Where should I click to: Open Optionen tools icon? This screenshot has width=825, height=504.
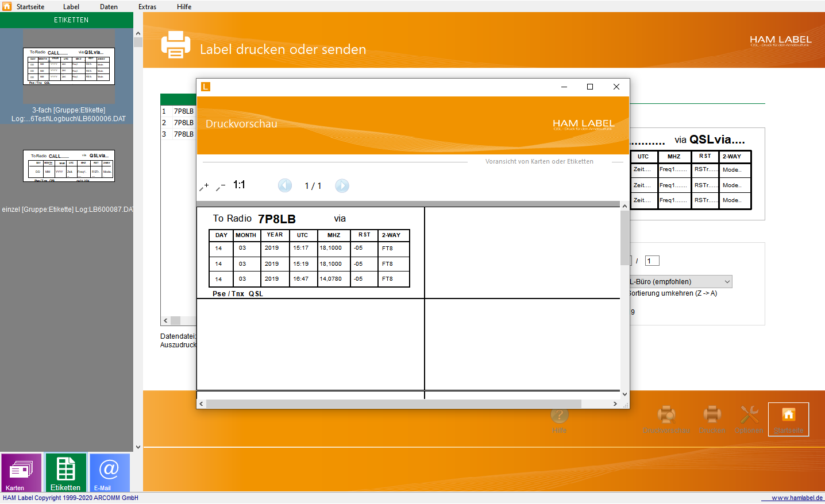[749, 420]
